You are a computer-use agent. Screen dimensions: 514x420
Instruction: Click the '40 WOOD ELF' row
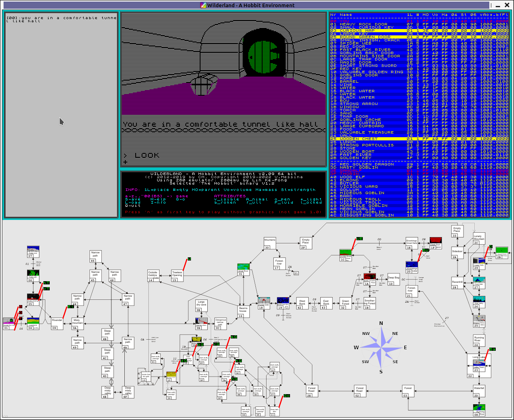click(419, 177)
